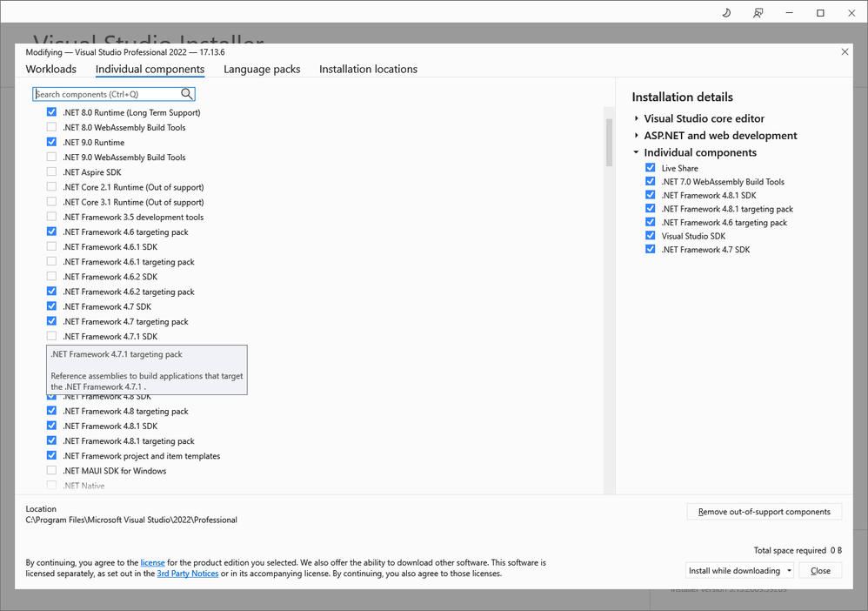Click the Total space required label

[x=790, y=551]
